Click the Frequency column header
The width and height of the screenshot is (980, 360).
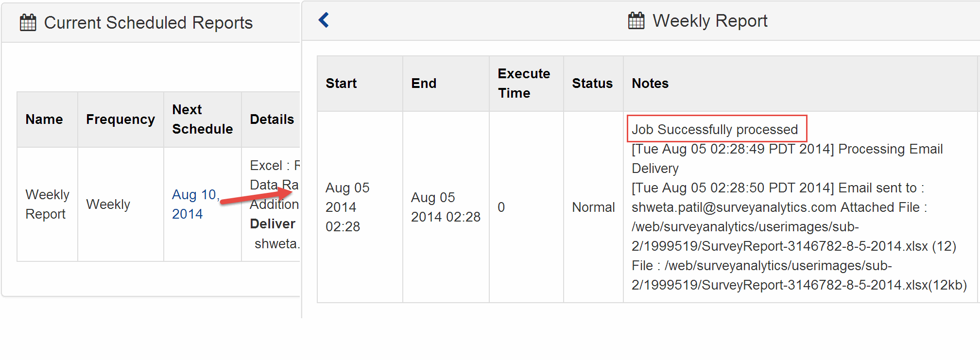coord(120,120)
